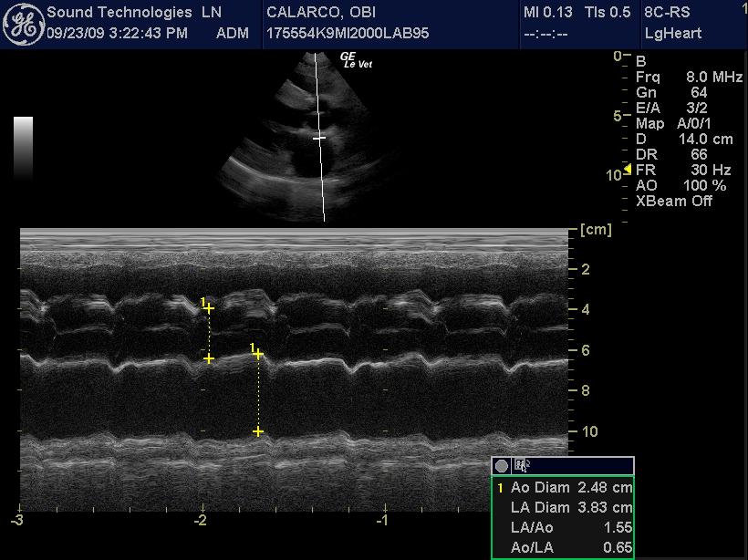Click the M-mode cursor cross on 2D image
The height and width of the screenshot is (560, 748).
[319, 138]
